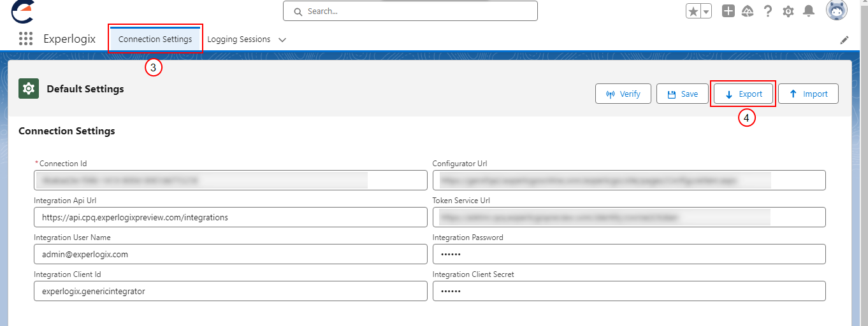Open the user profile avatar

pyautogui.click(x=837, y=11)
